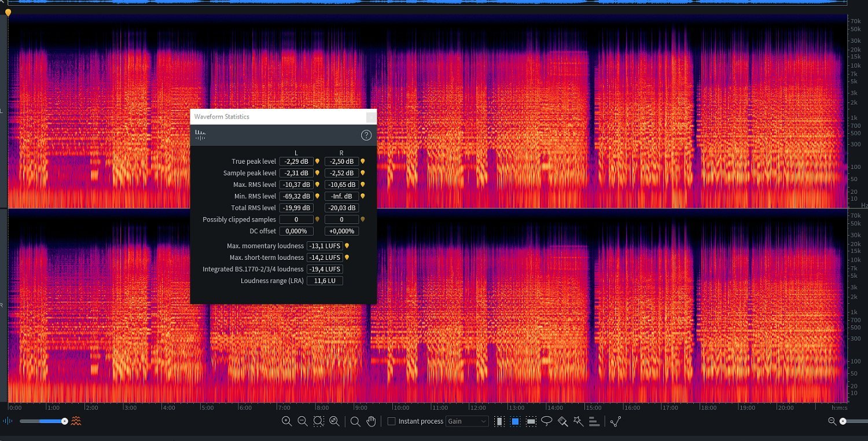Screen dimensions: 868x441
Task: Click the left channel Total RMS level field
Action: (x=296, y=208)
